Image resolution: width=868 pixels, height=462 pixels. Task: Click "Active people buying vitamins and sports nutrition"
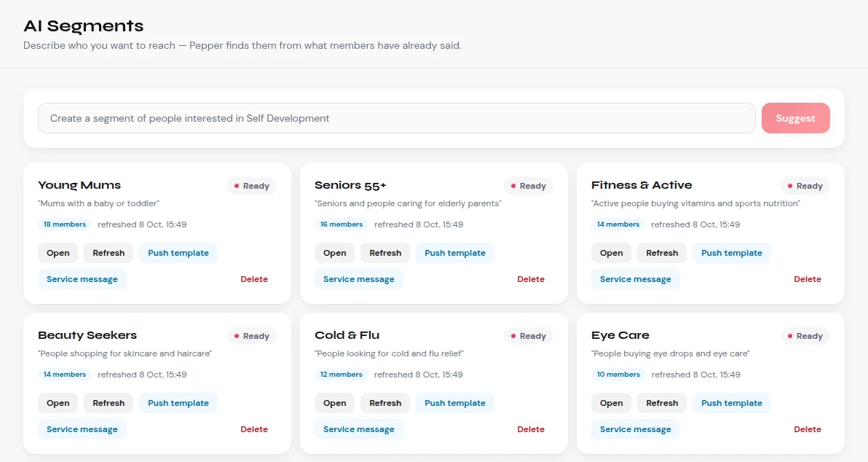pos(696,203)
